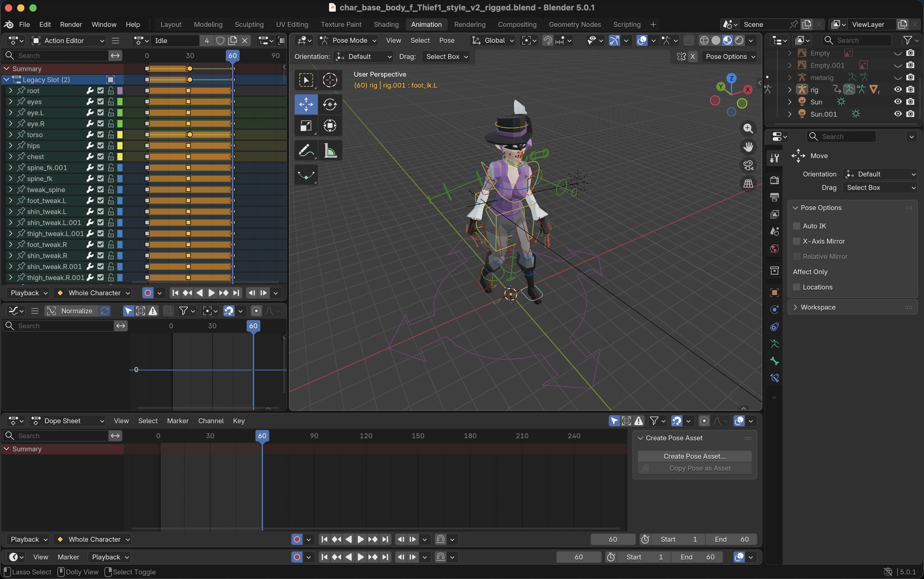Open the Bone properties tab
The image size is (924, 579).
[x=774, y=361]
